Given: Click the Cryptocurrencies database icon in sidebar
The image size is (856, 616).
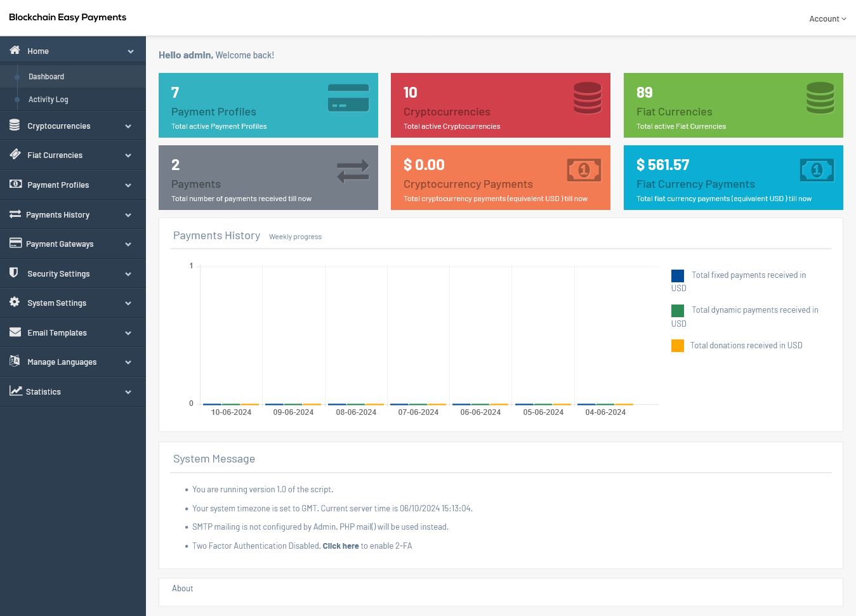Looking at the screenshot, I should (x=15, y=126).
